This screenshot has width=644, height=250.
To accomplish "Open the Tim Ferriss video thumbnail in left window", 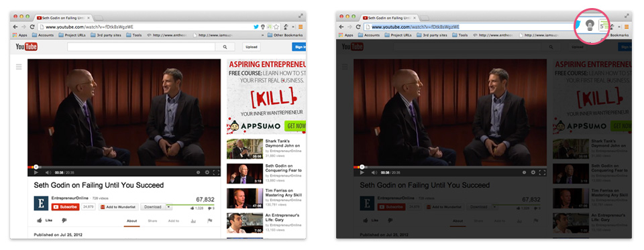I will click(x=245, y=198).
